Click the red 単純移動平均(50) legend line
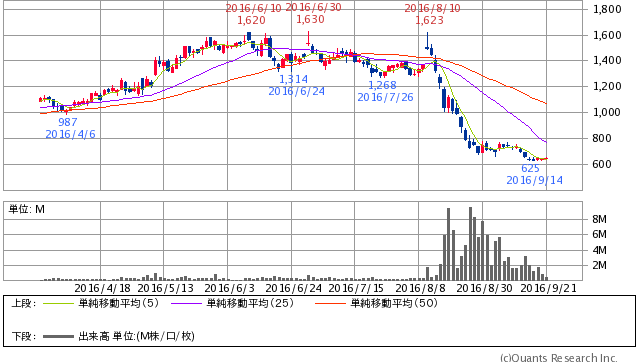The image size is (638, 362). click(x=330, y=303)
